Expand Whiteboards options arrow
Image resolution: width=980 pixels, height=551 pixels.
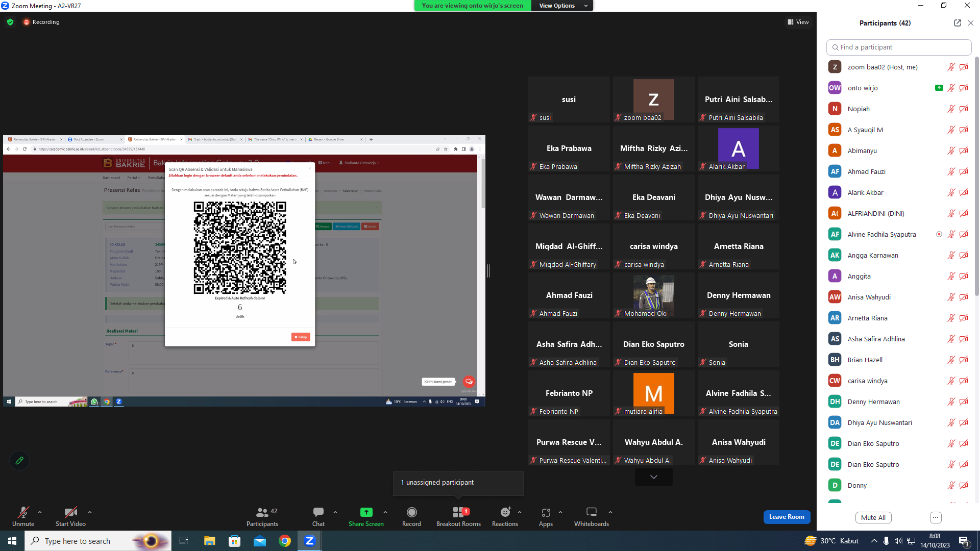[610, 512]
